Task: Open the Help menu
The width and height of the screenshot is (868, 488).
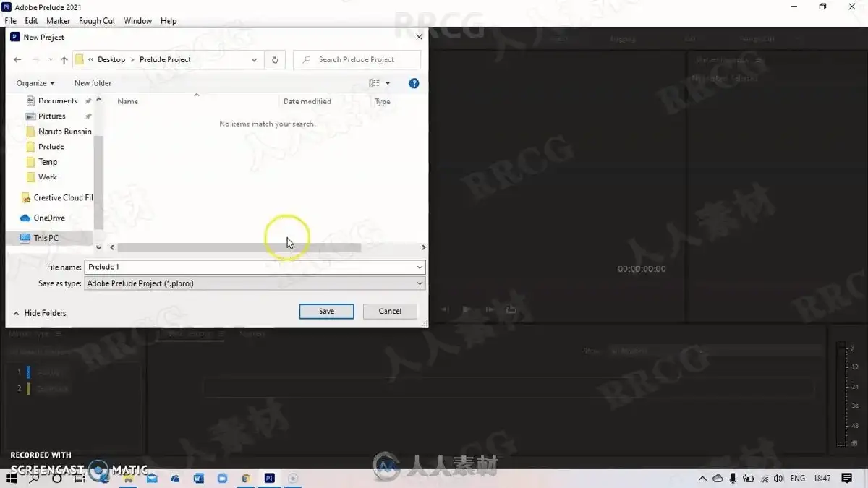Action: coord(169,21)
